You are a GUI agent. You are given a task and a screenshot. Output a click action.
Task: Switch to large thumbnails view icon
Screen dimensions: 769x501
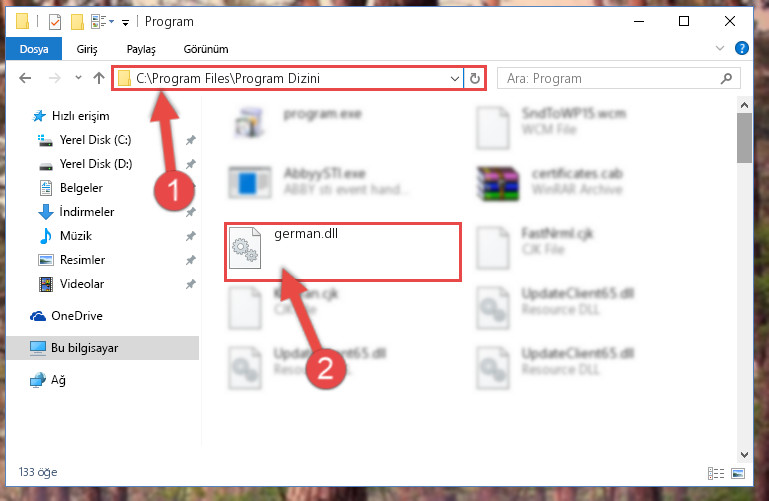(x=738, y=473)
